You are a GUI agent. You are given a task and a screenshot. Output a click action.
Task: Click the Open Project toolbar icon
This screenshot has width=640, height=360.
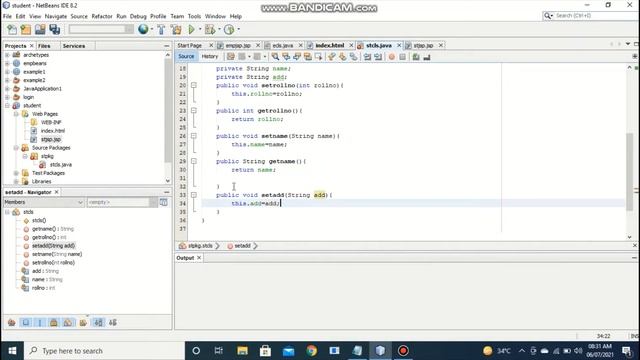point(40,29)
